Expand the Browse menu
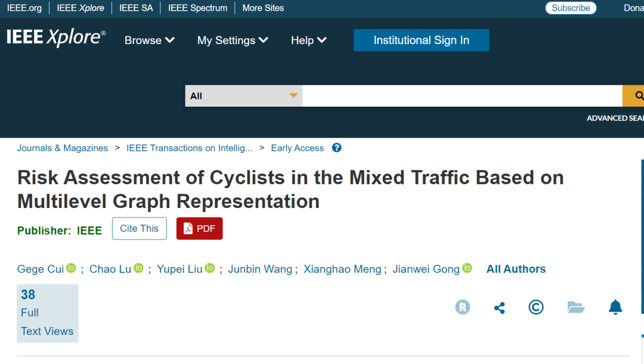Image resolution: width=644 pixels, height=364 pixels. point(149,41)
